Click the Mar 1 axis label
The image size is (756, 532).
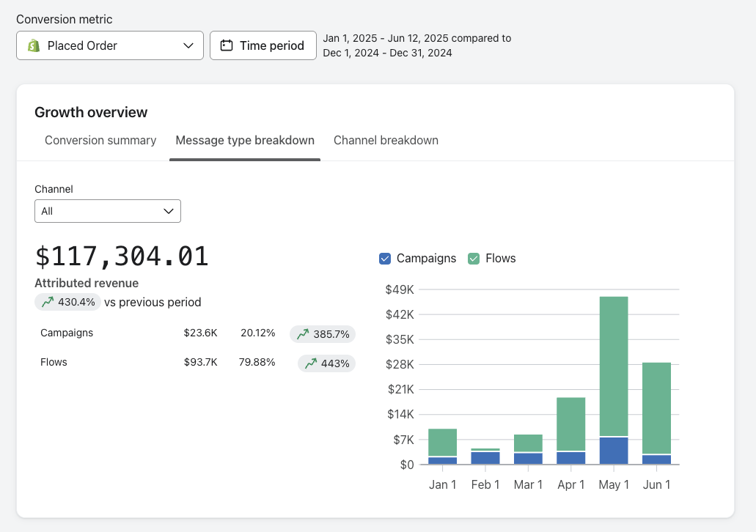click(529, 485)
